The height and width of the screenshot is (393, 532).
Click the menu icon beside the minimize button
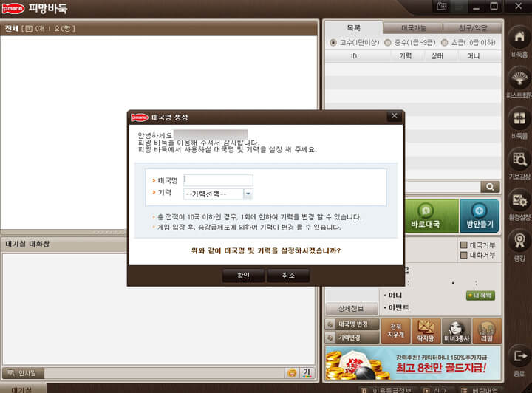459,7
